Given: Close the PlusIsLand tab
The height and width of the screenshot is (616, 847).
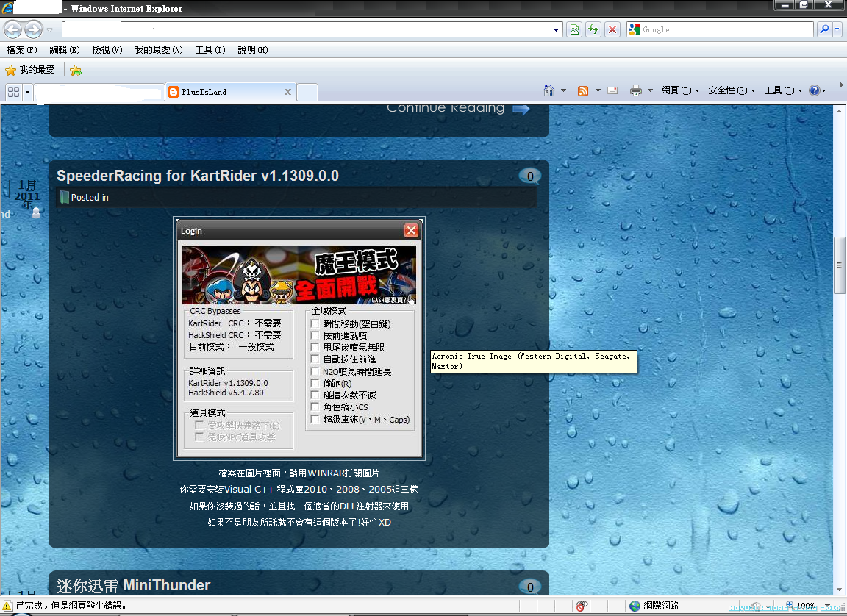Looking at the screenshot, I should point(288,92).
